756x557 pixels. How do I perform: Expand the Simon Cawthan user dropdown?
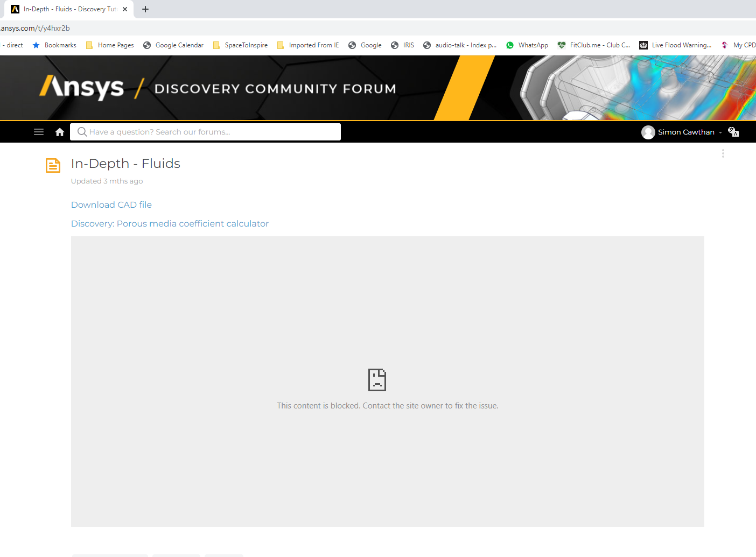(x=720, y=132)
